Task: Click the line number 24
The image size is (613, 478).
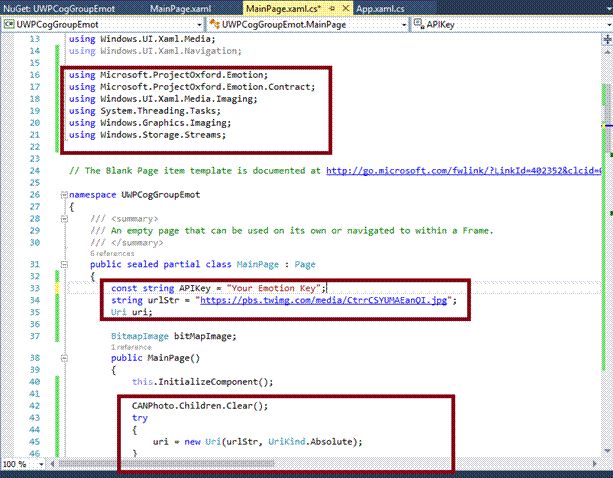Action: click(x=35, y=171)
